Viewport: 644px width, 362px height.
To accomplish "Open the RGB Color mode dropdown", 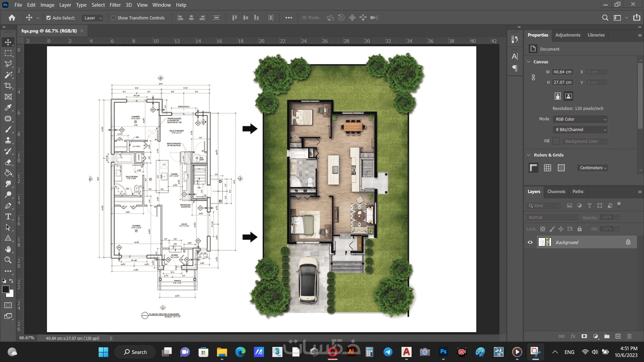I will (x=580, y=119).
